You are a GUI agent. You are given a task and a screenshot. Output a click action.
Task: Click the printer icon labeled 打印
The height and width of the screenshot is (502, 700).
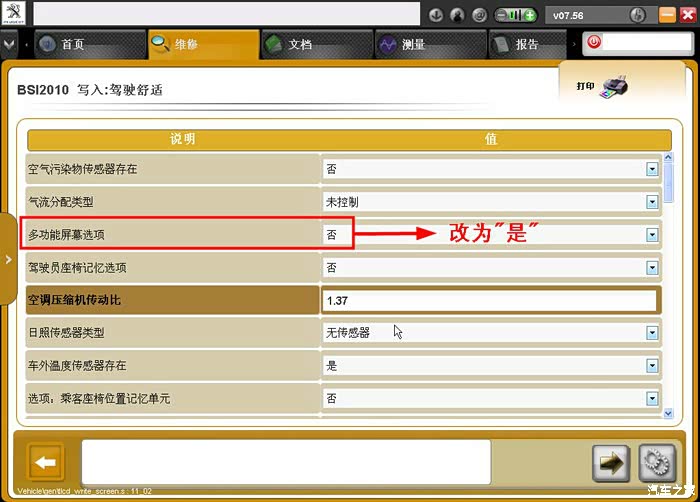(616, 86)
